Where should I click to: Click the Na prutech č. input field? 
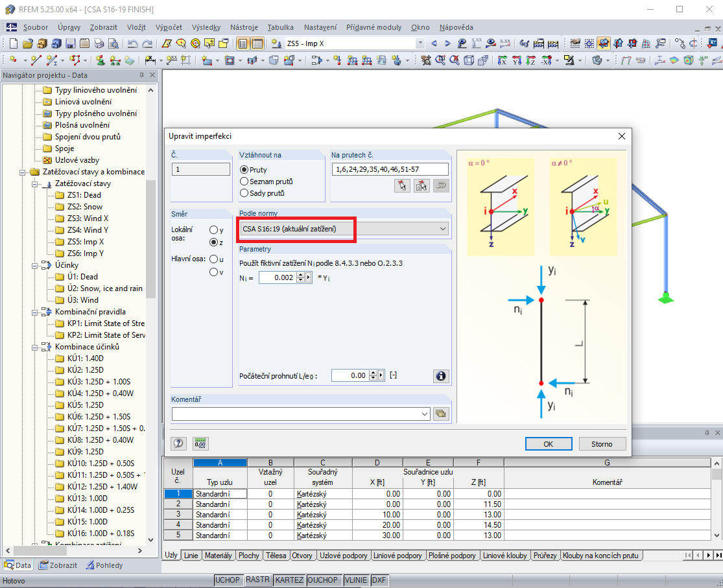click(390, 169)
